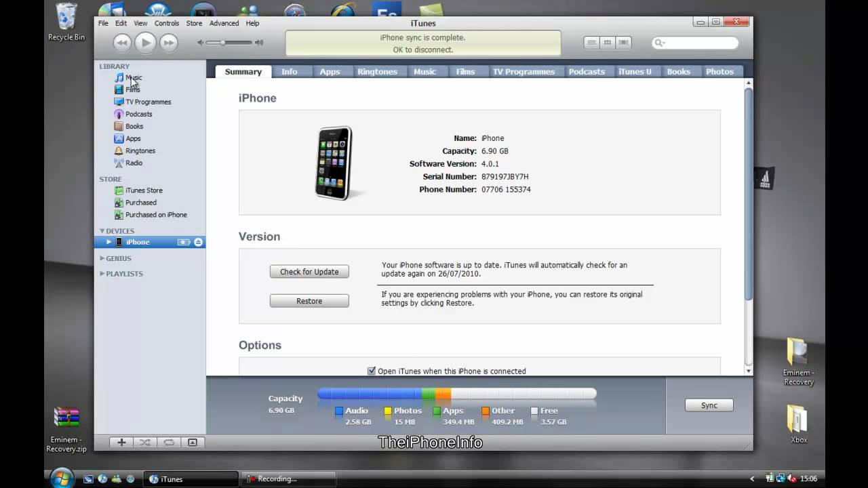Viewport: 868px width, 488px height.
Task: Show or hide the artwork viewer
Action: (x=193, y=443)
